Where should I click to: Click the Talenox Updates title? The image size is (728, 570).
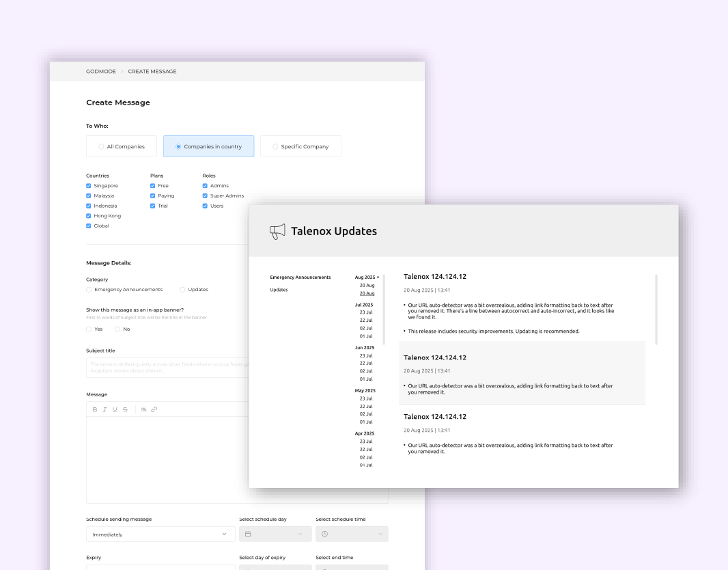[x=334, y=231]
